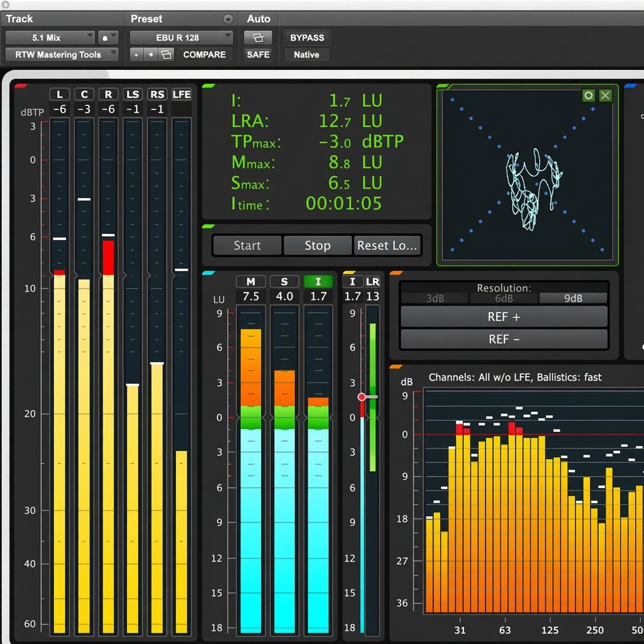Click the Track section header
This screenshot has height=644, width=644.
(x=19, y=19)
